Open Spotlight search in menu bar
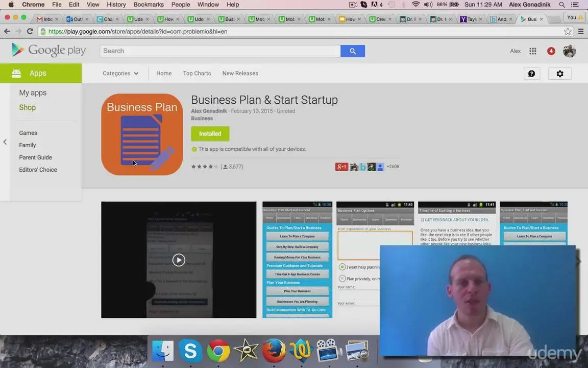 click(x=562, y=5)
